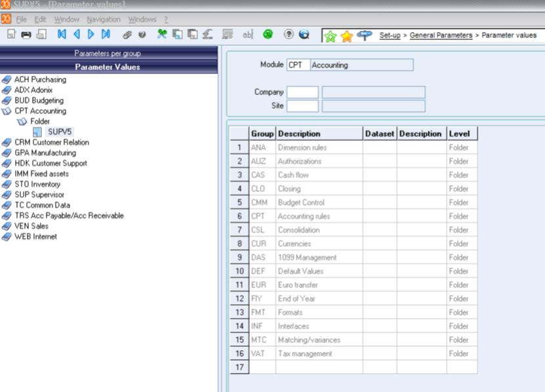Open the paperclip attachments icon

pos(126,34)
